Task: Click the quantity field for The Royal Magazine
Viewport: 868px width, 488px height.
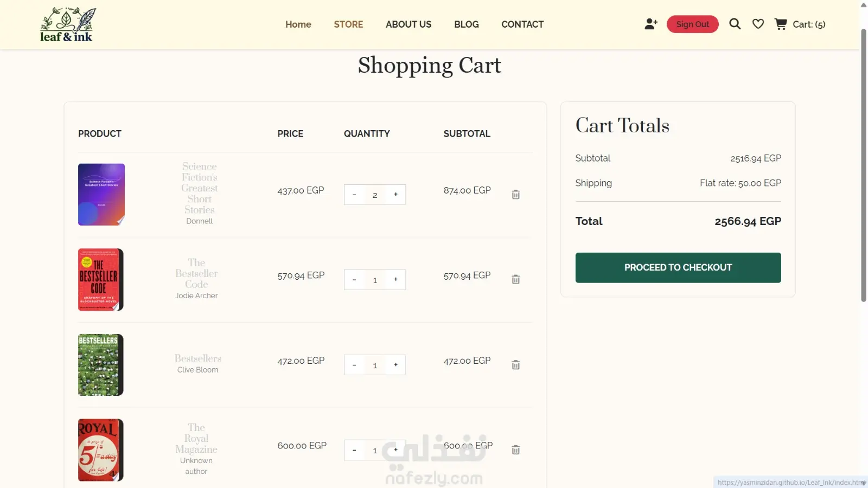Action: [375, 450]
